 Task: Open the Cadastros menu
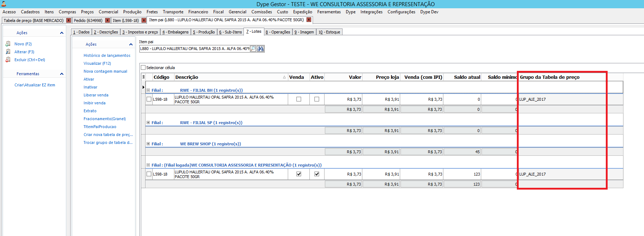click(x=30, y=12)
